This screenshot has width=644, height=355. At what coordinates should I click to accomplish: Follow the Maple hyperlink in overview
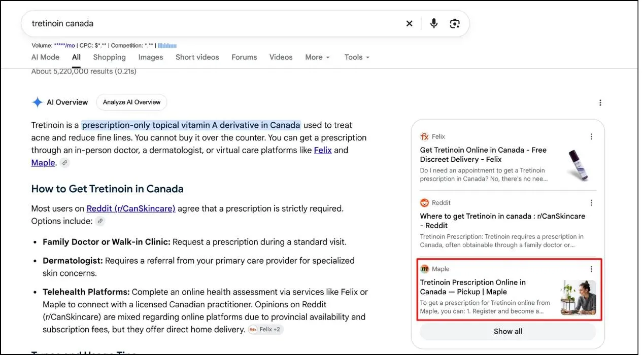click(43, 163)
